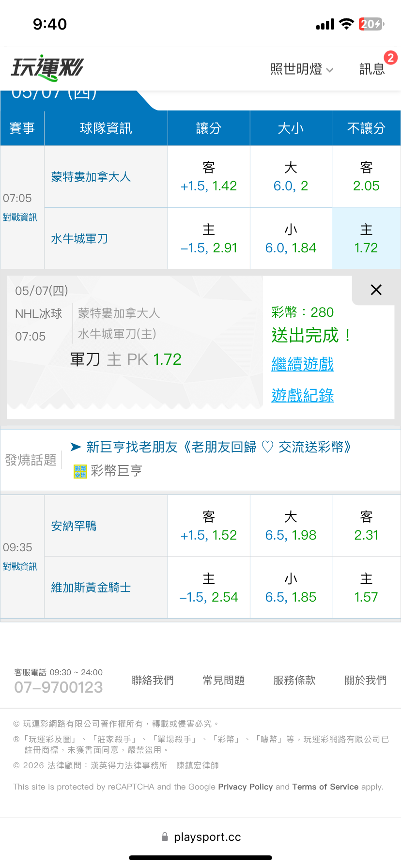Go to 聯絡我們 in the footer
Viewport: 401px width, 868px height.
tap(153, 681)
